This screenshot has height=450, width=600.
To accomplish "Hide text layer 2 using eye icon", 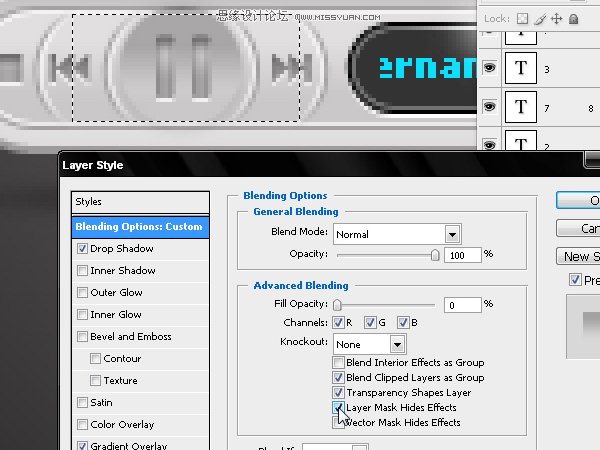I will coord(489,145).
